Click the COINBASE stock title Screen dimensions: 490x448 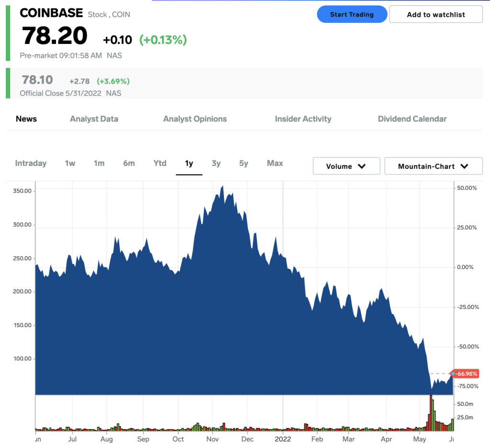51,13
